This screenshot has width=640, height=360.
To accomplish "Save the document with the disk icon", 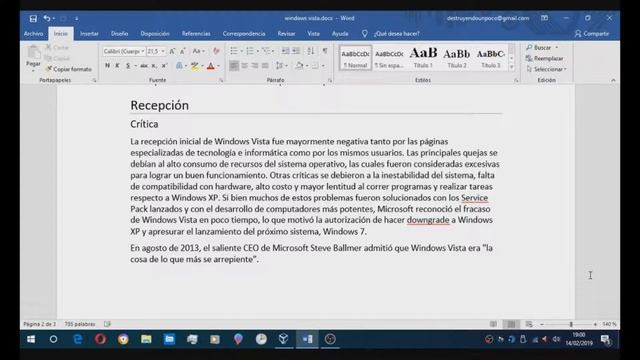I will 33,18.
